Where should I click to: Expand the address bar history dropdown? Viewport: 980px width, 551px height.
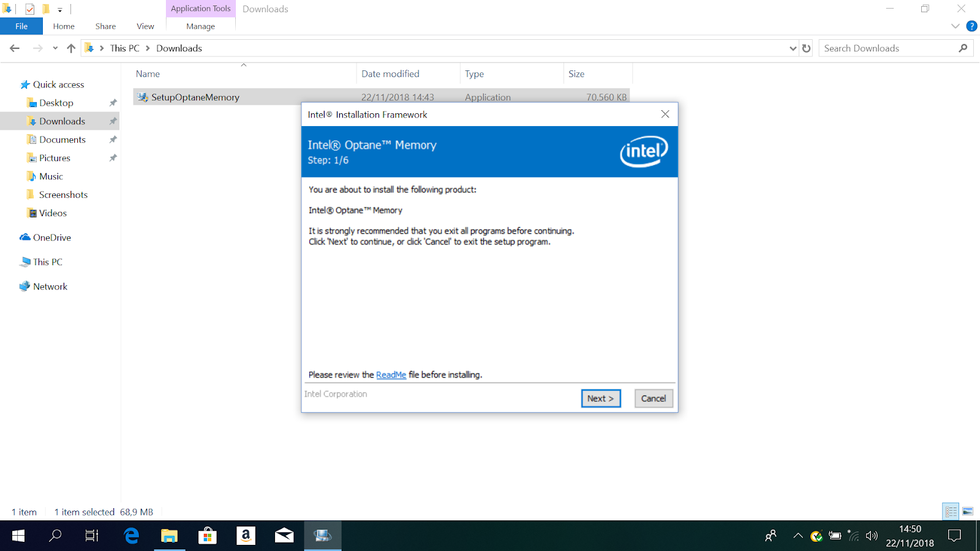793,48
